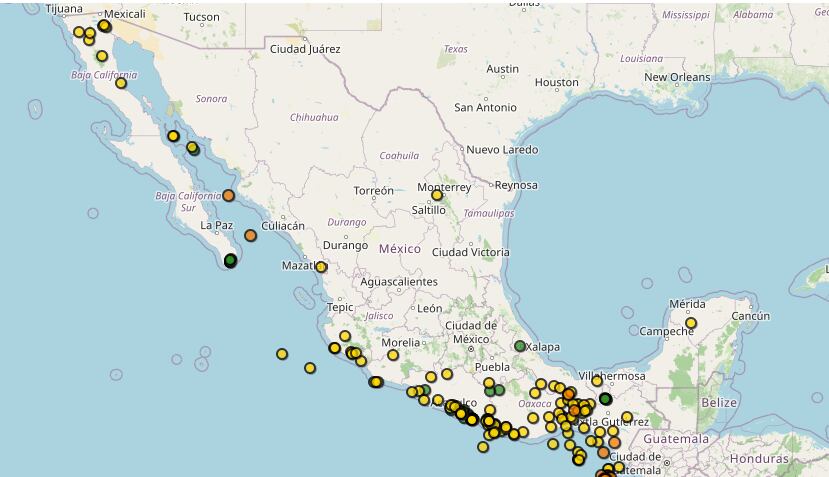Select yellow marker northwest of Jalisco label
The height and width of the screenshot is (477, 829).
[345, 336]
